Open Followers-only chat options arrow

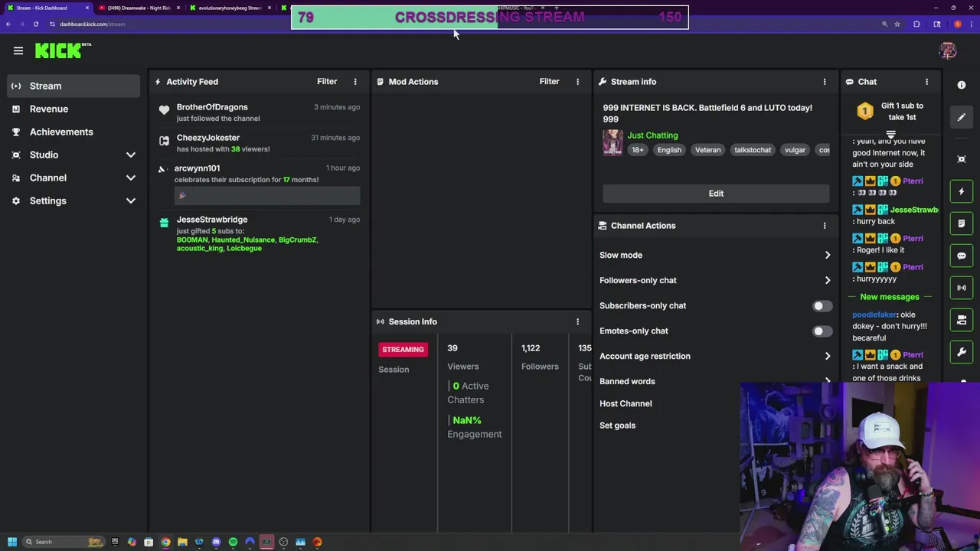(x=827, y=280)
